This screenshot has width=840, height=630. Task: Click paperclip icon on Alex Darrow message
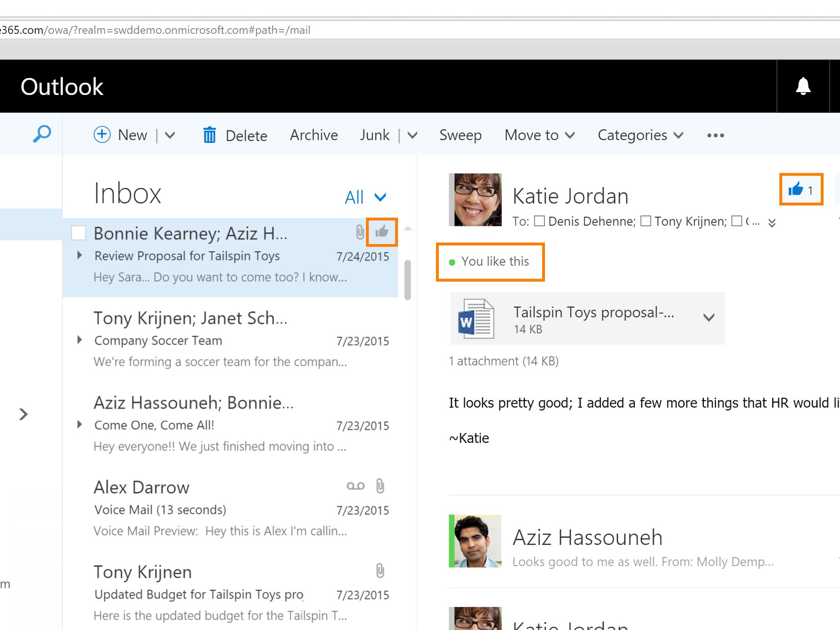point(380,486)
